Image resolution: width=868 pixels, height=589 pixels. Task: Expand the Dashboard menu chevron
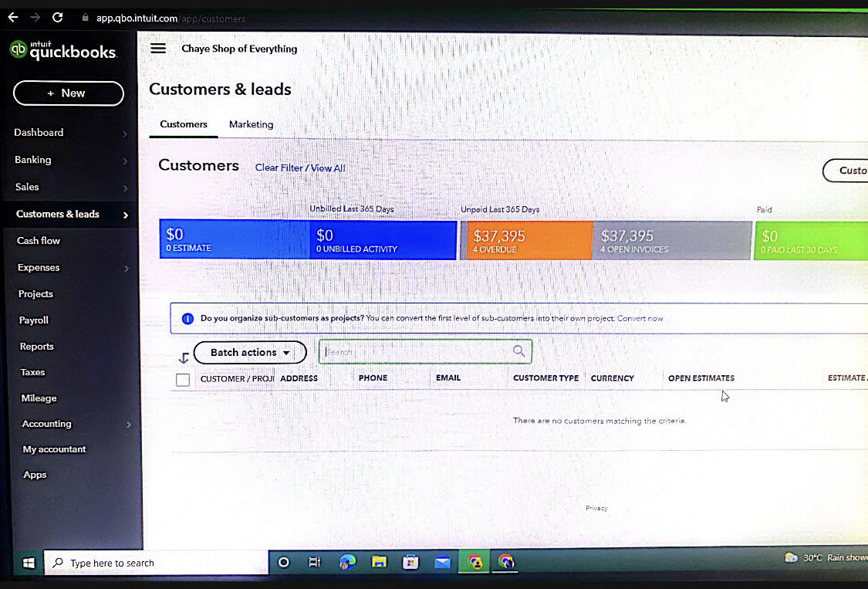click(125, 134)
